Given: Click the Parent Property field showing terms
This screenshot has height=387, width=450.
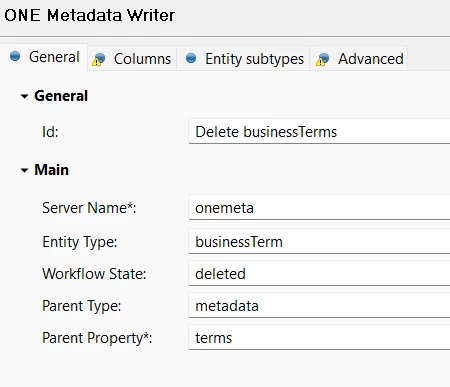Looking at the screenshot, I should (319, 338).
